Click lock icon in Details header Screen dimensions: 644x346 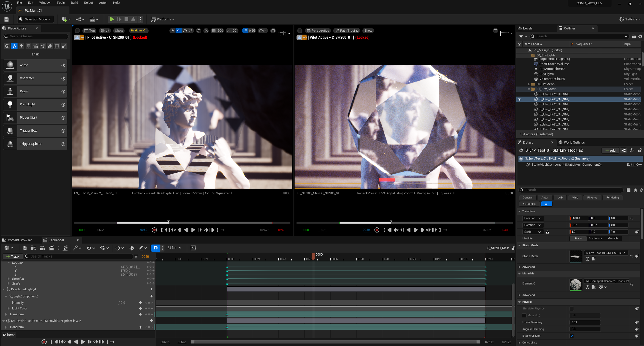pyautogui.click(x=640, y=150)
